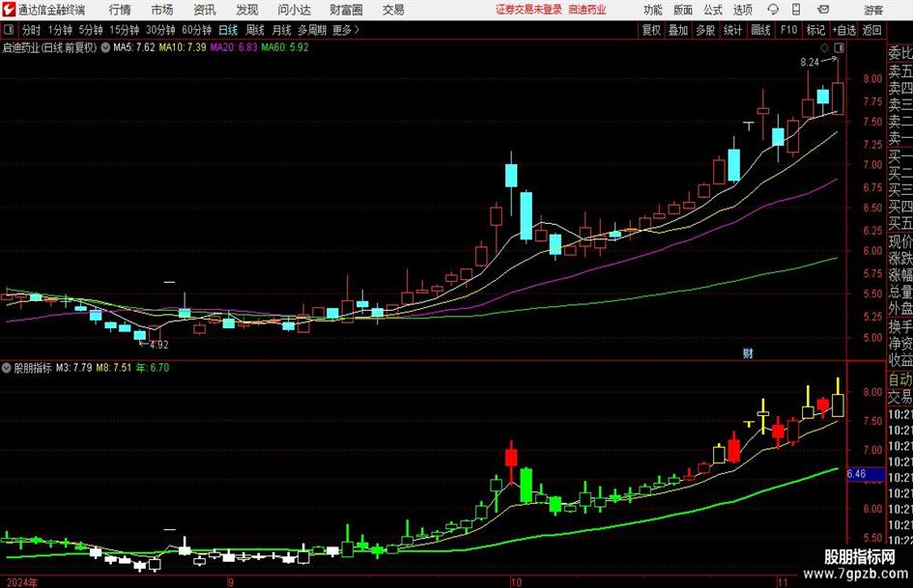This screenshot has width=913, height=588.
Task: Click 证券交易未登录 login status
Action: click(528, 10)
